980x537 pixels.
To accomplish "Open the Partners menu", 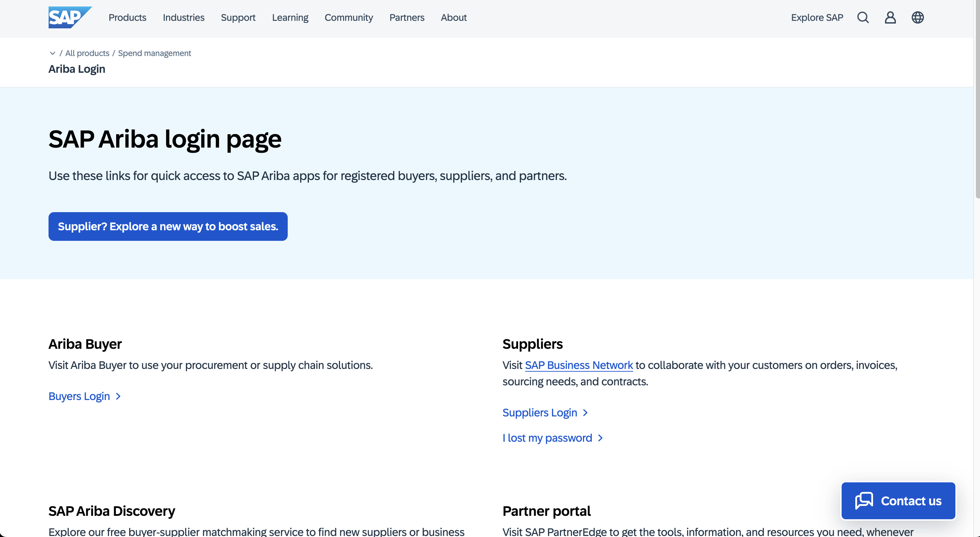I will click(407, 17).
